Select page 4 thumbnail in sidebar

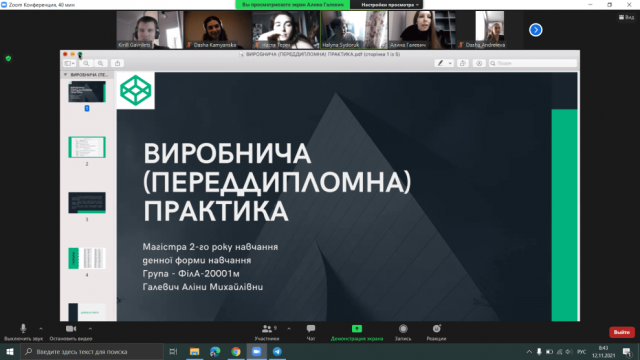[x=87, y=258]
